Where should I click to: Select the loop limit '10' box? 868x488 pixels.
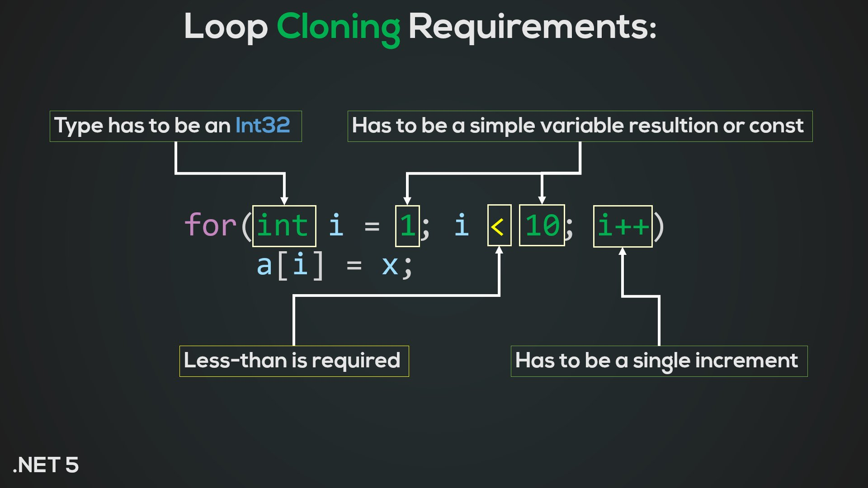click(x=540, y=226)
